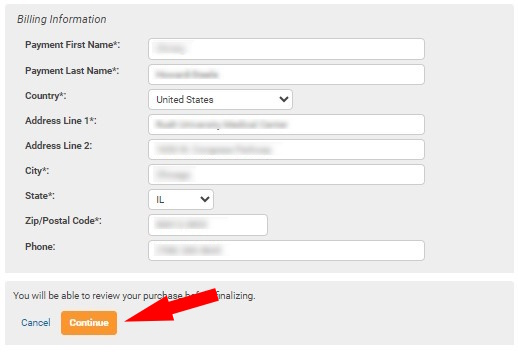Click the "State*:" label text
Viewport: 518px width, 362px height.
click(x=40, y=196)
